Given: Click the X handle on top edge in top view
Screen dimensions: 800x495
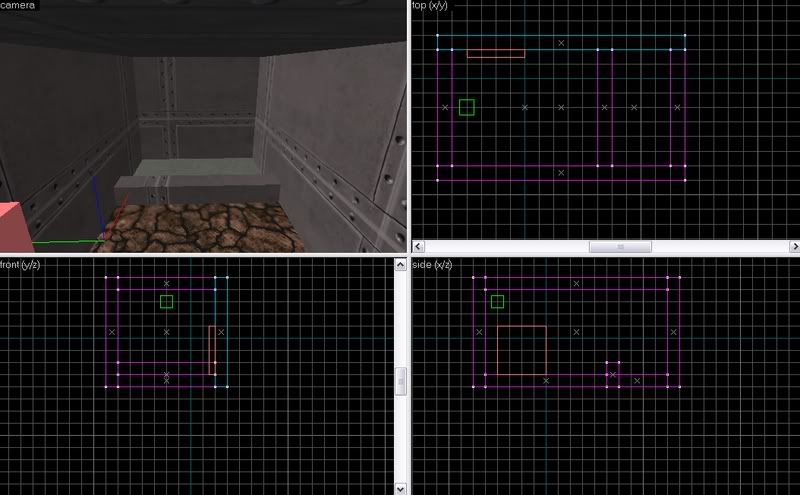Looking at the screenshot, I should pos(561,43).
